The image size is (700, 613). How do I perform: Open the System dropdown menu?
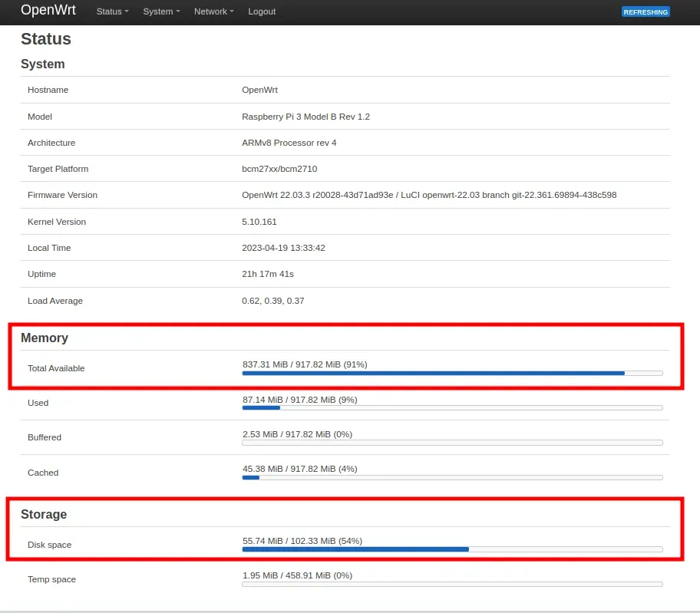pos(161,12)
